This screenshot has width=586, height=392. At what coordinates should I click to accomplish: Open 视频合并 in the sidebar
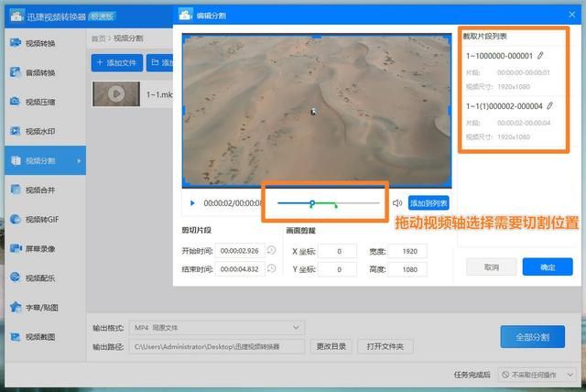(40, 190)
